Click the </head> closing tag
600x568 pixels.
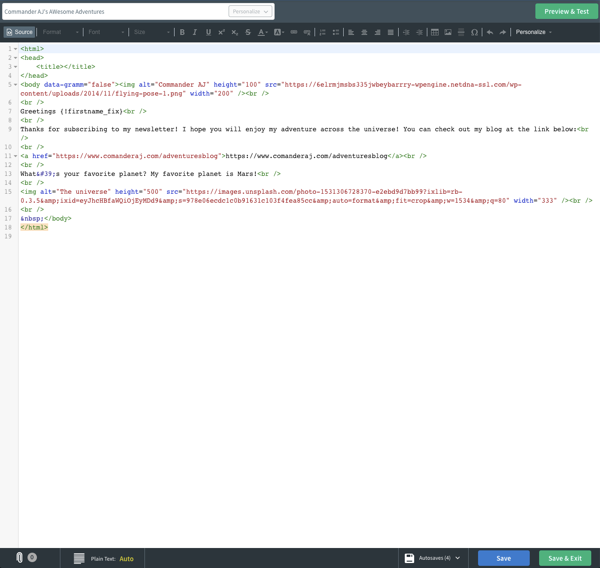[x=34, y=76]
